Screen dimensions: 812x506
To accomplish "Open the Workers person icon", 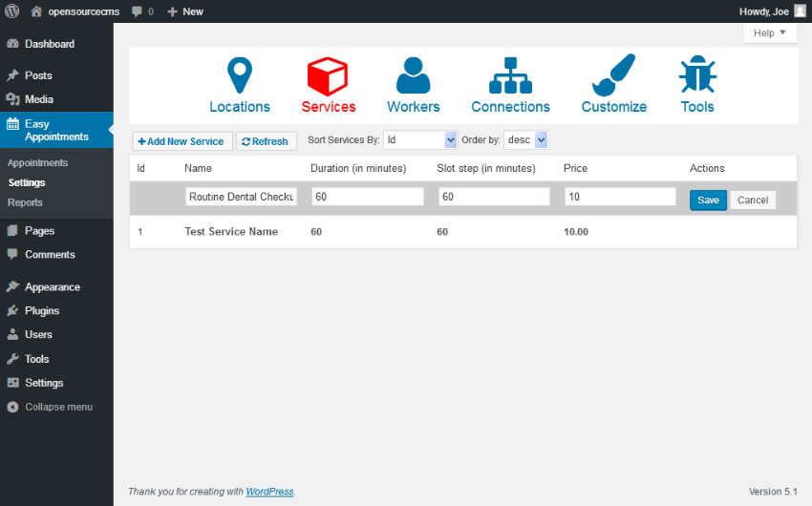I will click(413, 75).
